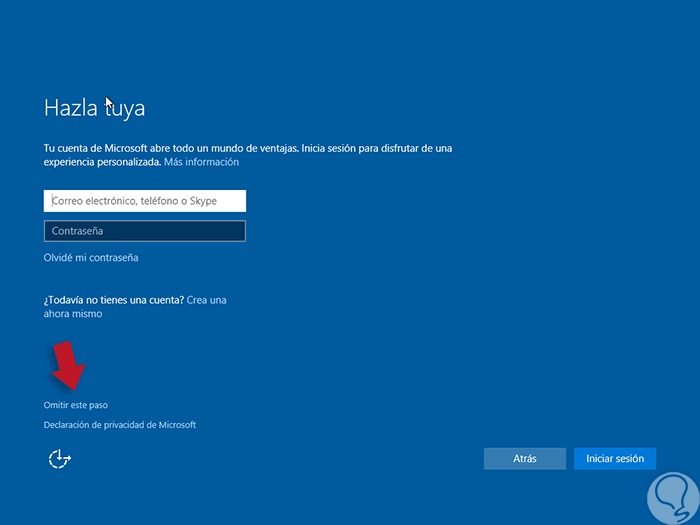Image resolution: width=700 pixels, height=525 pixels.
Task: Sign in with the Iniciar sesión button
Action: click(x=615, y=458)
